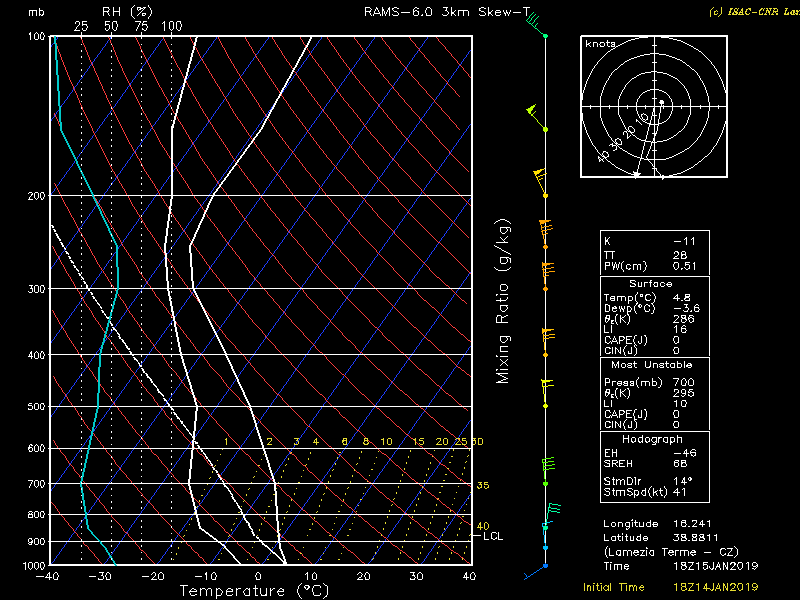Click the 1000 mb pressure axis label
The height and width of the screenshot is (600, 800).
click(x=35, y=566)
